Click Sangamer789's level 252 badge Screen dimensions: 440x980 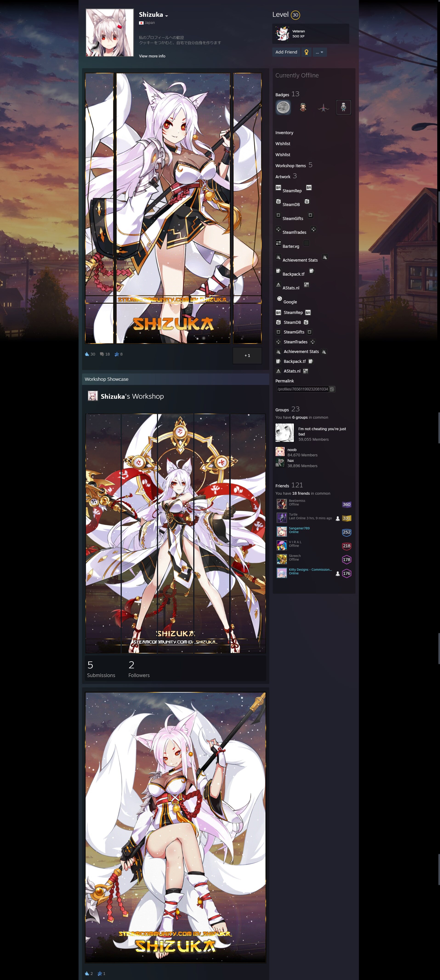(346, 532)
